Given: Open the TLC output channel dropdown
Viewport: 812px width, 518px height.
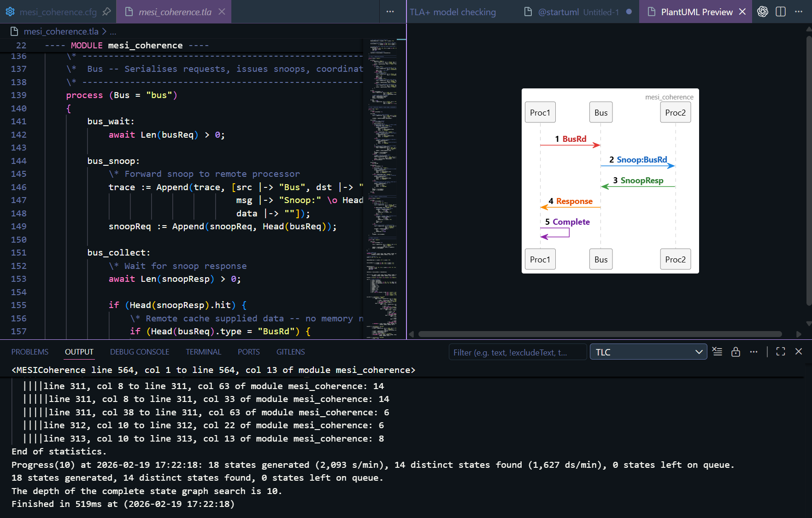Looking at the screenshot, I should (648, 352).
